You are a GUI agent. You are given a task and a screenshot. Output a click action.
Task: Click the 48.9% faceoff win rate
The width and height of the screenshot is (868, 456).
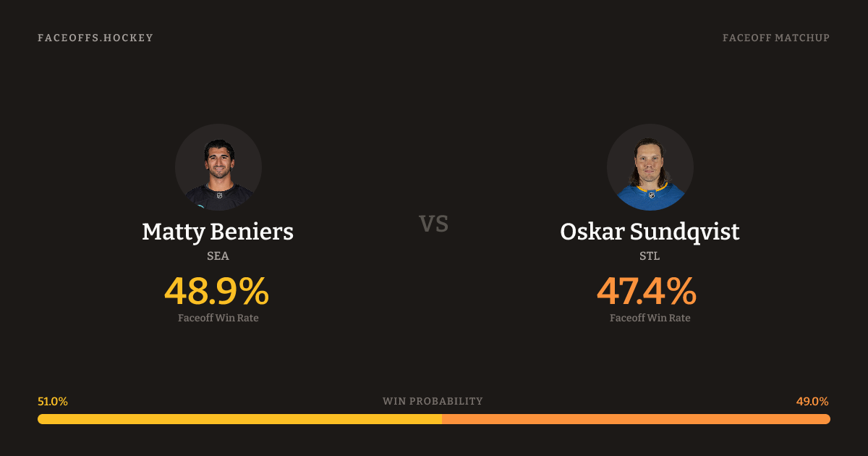click(x=217, y=292)
